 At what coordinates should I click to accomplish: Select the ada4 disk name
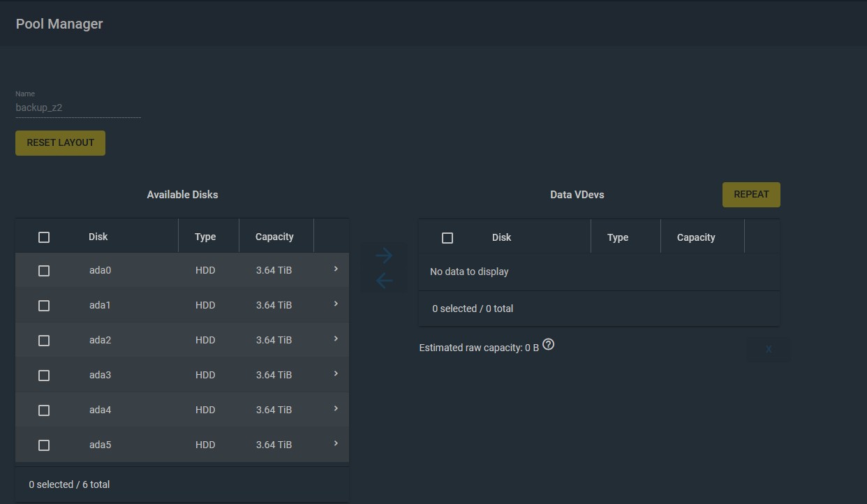click(x=100, y=410)
